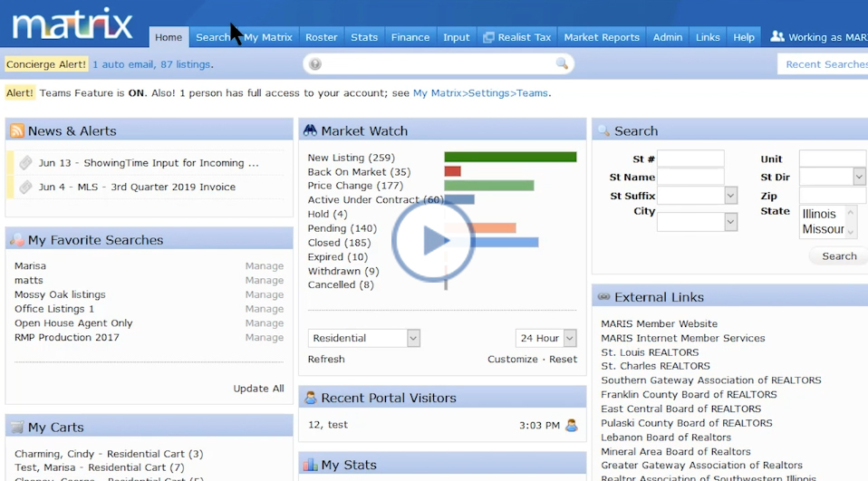The height and width of the screenshot is (481, 868).
Task: Open the Closed (185) listings link
Action: 340,243
